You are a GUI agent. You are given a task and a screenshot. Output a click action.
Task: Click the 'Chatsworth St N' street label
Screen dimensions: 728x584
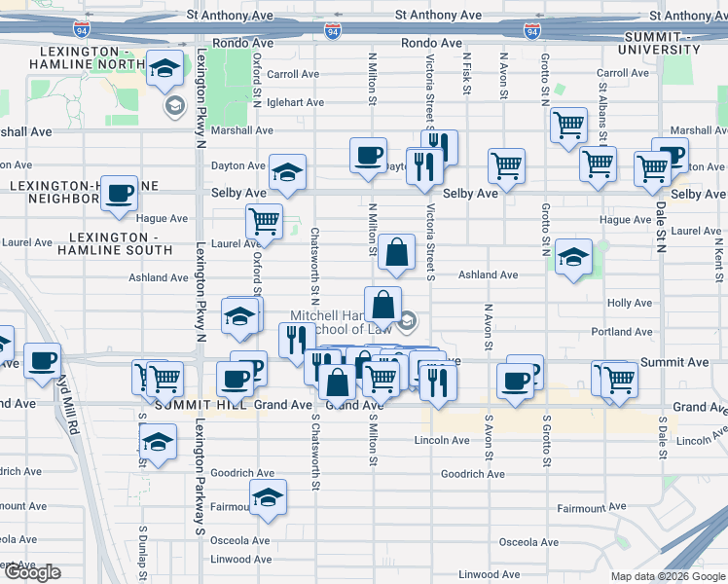coord(314,267)
